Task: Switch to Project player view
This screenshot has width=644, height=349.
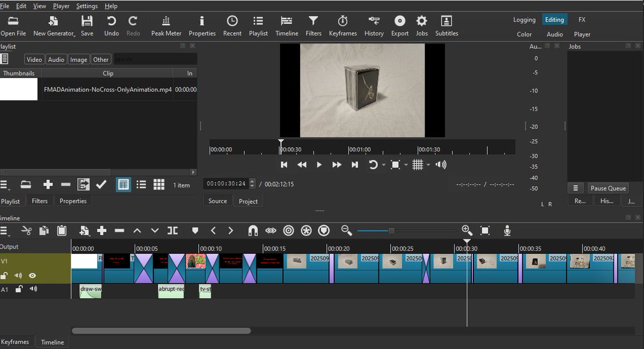Action: click(x=248, y=201)
